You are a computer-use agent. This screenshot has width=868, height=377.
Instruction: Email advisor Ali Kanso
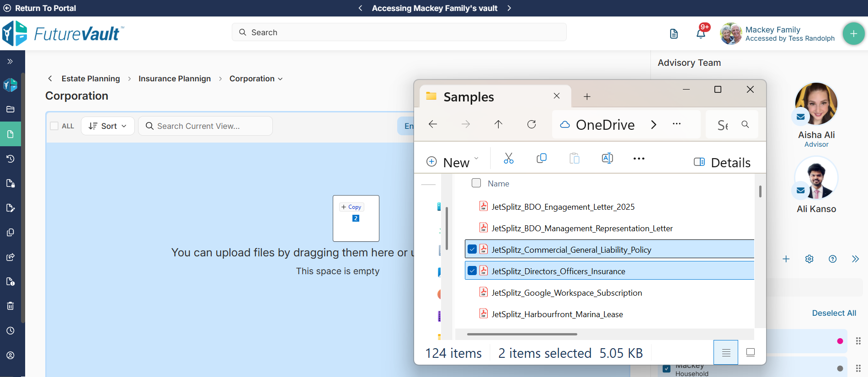click(x=801, y=191)
